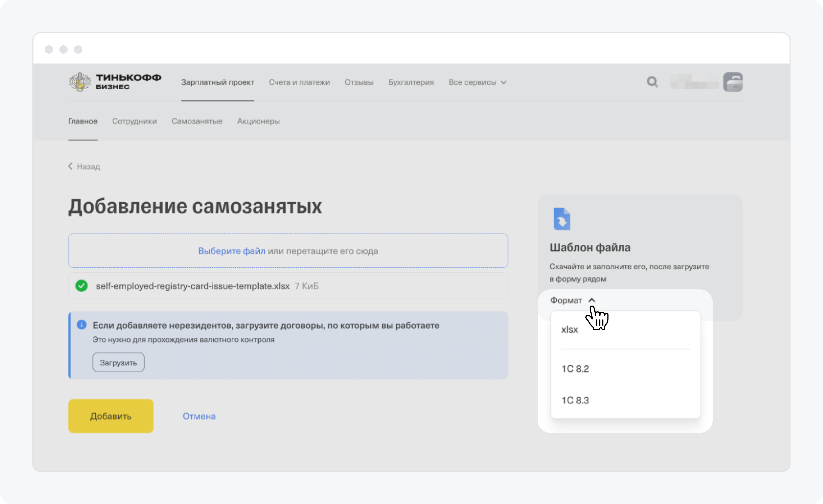Open the Счета и платежи menu

(x=299, y=82)
